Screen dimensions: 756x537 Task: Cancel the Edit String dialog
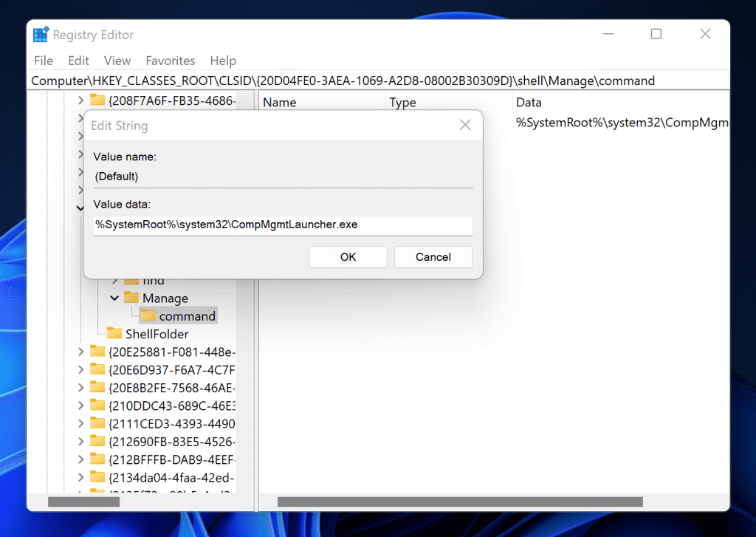433,256
